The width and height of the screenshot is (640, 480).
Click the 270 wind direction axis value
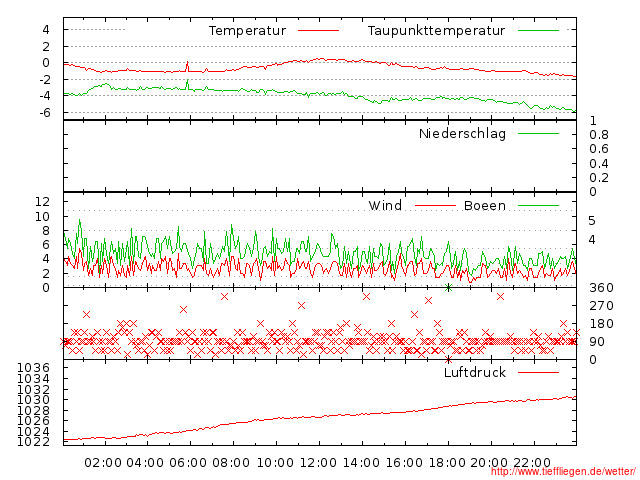click(x=601, y=306)
